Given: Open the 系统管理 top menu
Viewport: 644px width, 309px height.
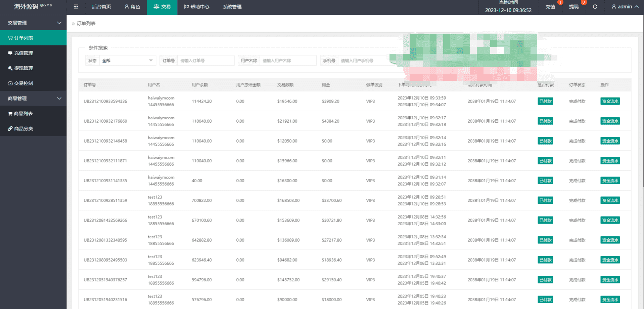Looking at the screenshot, I should [x=232, y=7].
